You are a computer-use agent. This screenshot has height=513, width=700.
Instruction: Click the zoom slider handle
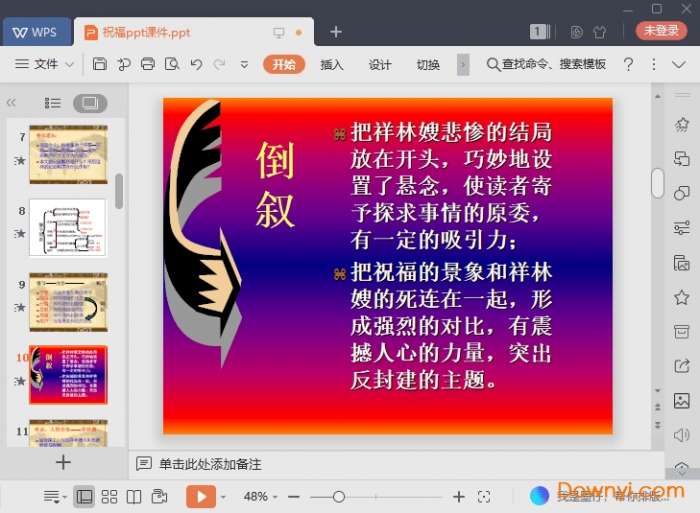tap(339, 496)
